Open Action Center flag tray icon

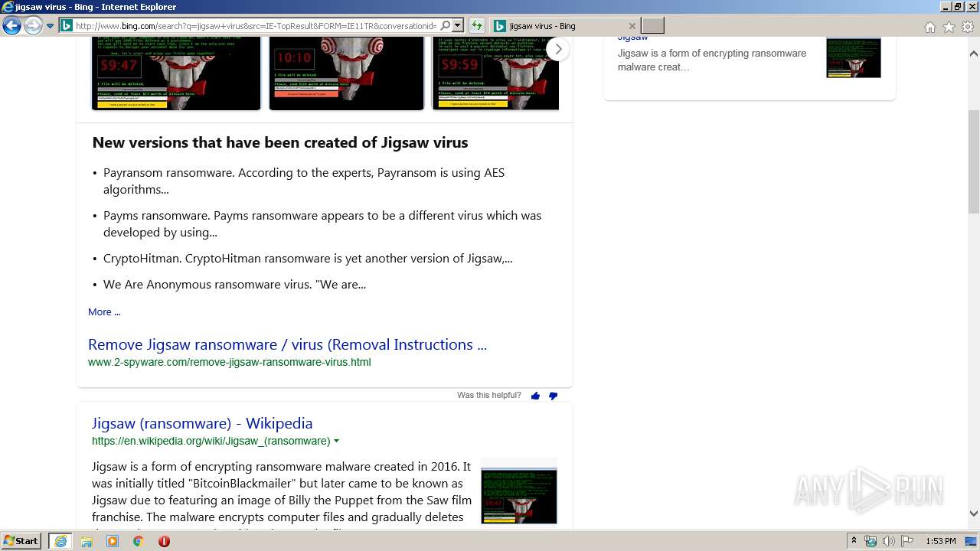click(x=907, y=541)
